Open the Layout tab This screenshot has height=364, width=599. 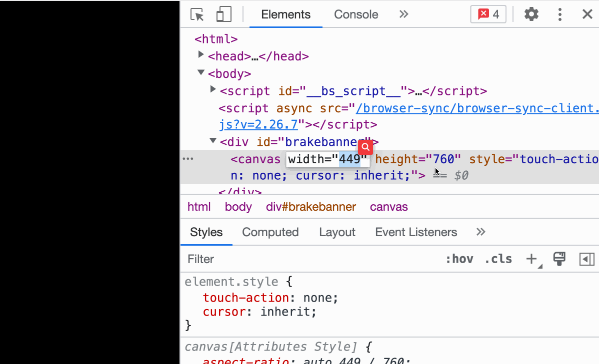337,232
